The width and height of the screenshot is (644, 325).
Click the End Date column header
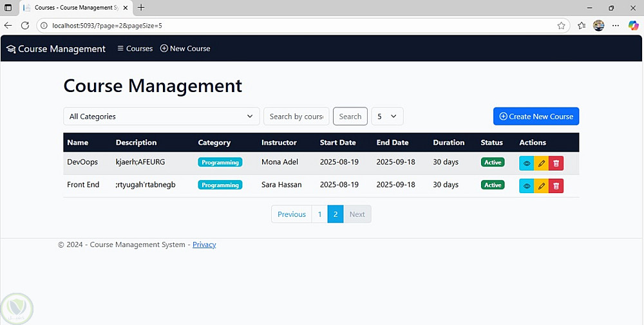click(x=392, y=142)
